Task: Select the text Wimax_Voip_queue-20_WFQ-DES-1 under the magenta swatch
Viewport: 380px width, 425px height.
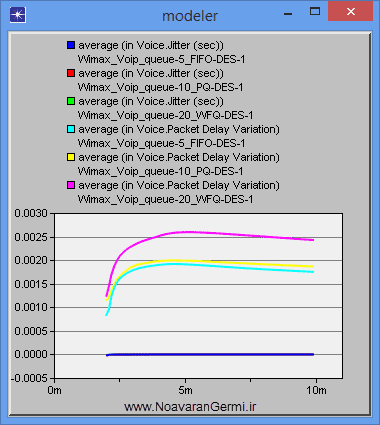Action: coord(165,199)
